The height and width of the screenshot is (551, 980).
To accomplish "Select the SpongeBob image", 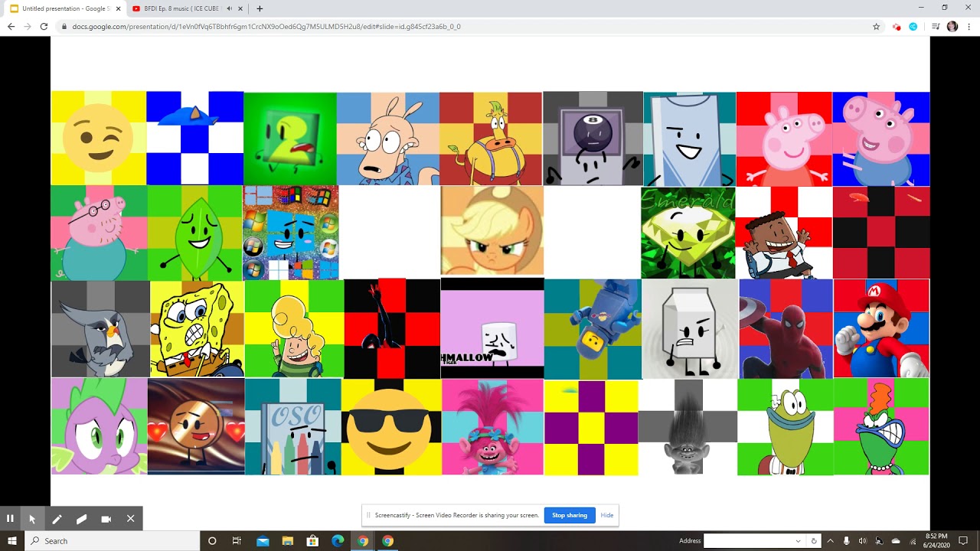I will click(197, 329).
